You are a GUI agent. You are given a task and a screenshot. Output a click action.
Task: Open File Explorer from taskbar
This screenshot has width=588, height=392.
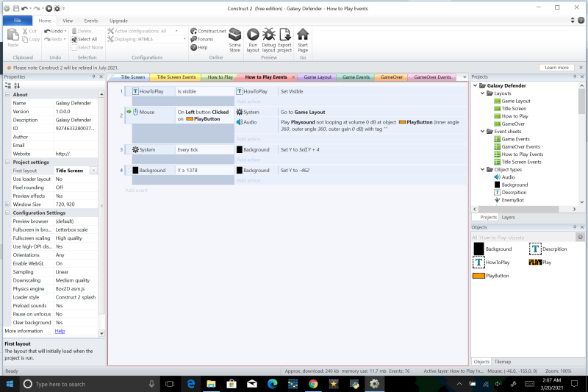pos(211,384)
